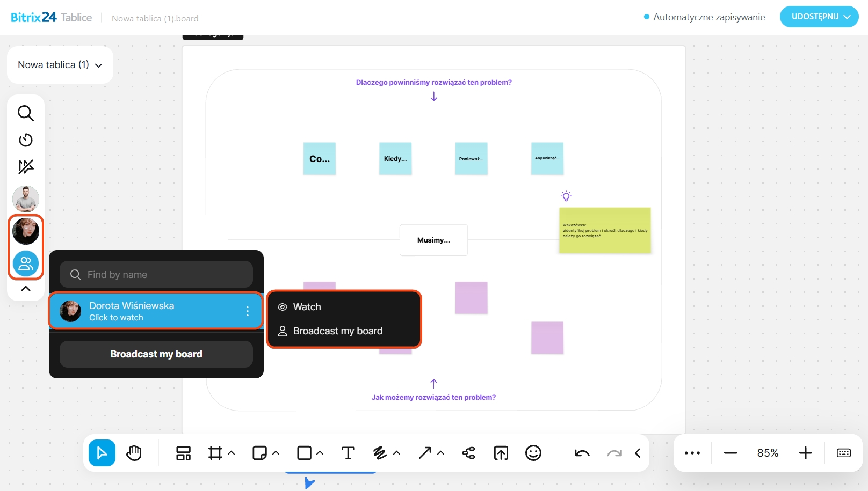Click the Find by name search field
Viewport: 868px width, 491px height.
[156, 275]
